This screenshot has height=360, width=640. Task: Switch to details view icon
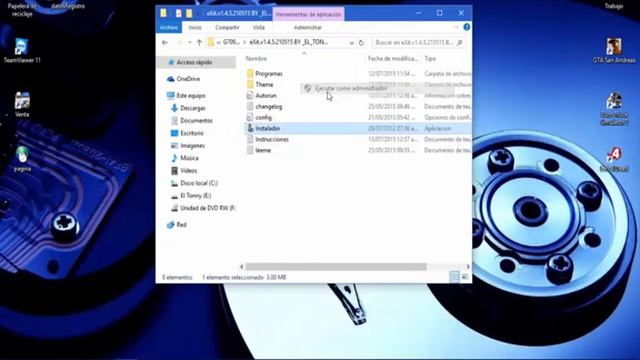coord(454,277)
